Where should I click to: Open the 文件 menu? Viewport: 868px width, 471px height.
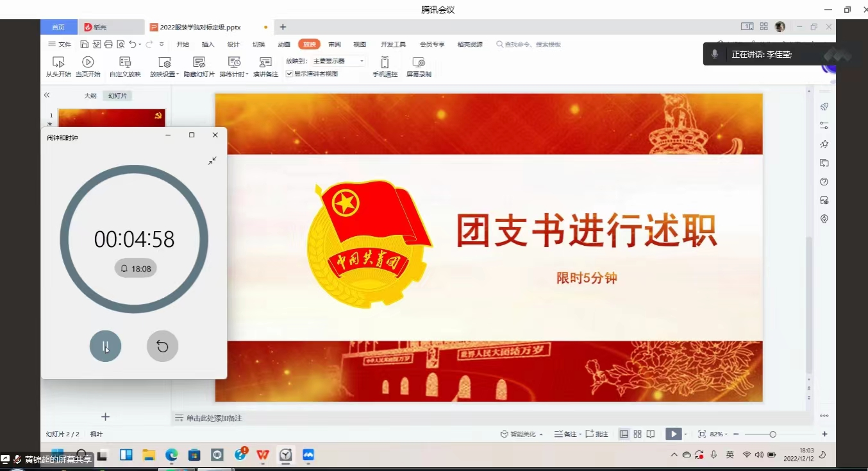tap(60, 44)
